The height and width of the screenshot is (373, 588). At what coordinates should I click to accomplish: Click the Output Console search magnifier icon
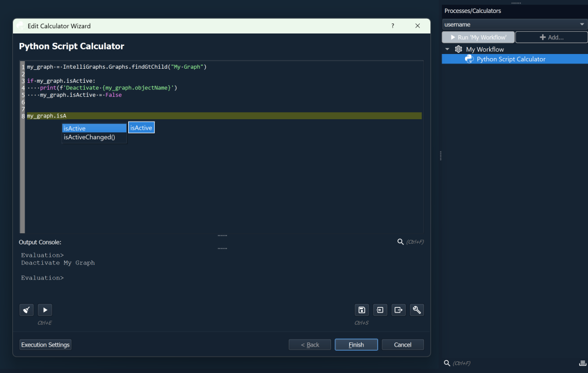[x=400, y=242]
